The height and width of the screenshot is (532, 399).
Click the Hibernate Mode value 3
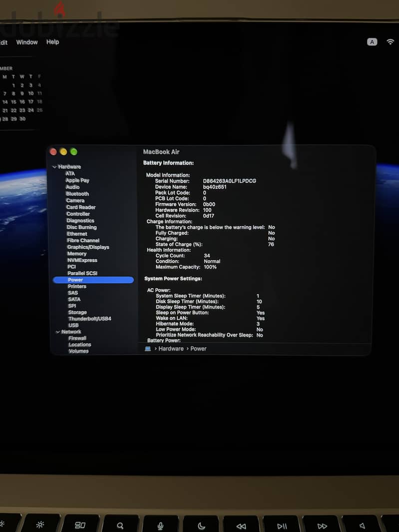pos(258,324)
